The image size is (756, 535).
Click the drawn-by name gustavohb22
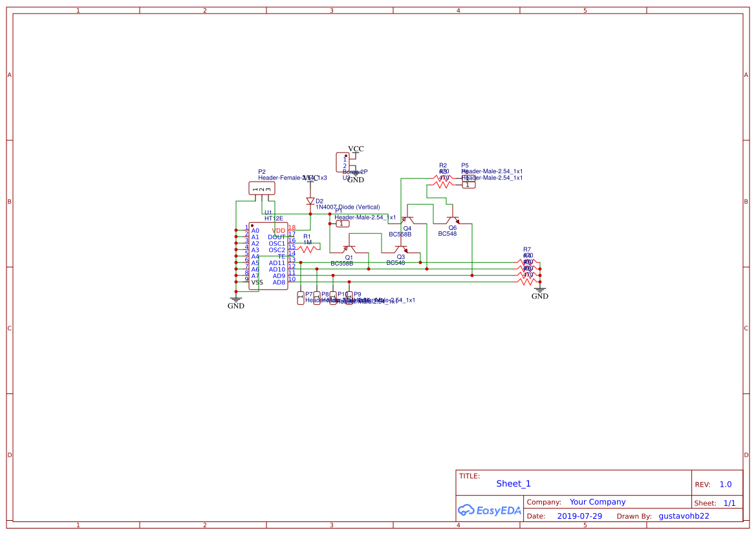tap(684, 516)
